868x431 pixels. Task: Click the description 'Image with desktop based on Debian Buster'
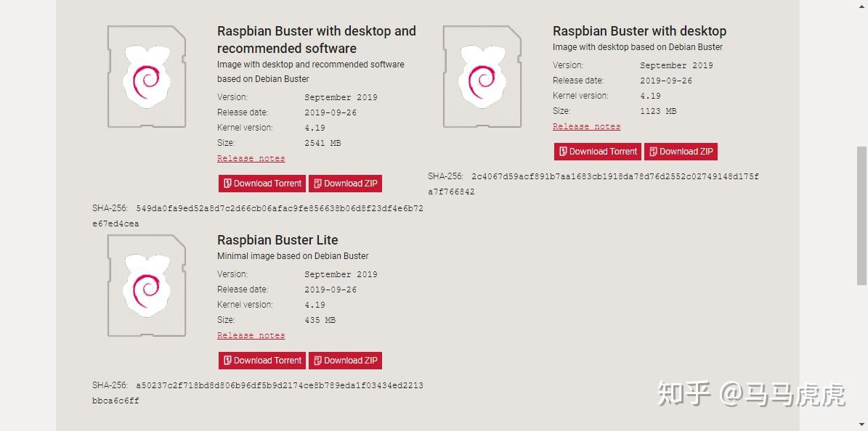pos(638,47)
